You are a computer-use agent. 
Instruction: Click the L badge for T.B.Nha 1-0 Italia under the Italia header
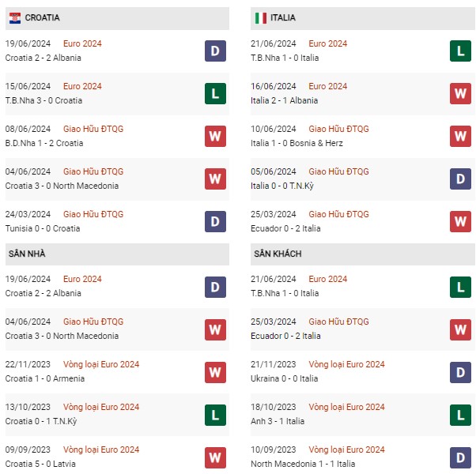point(460,51)
